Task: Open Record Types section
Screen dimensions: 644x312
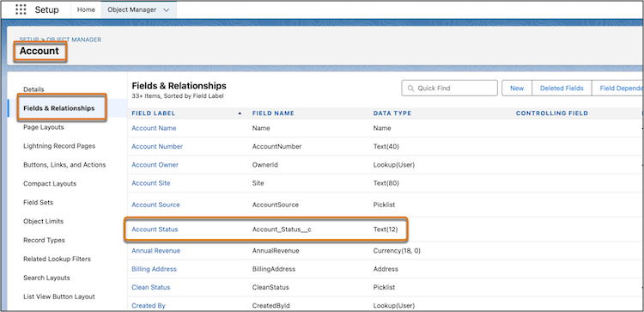Action: (x=44, y=240)
